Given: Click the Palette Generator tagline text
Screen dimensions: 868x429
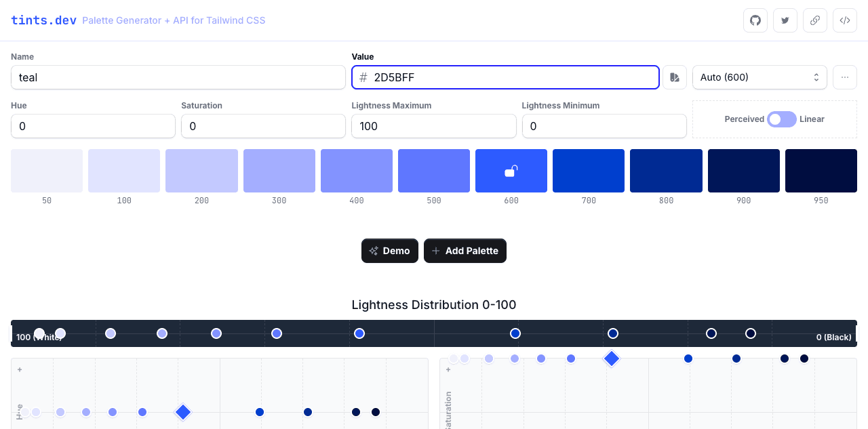Looking at the screenshot, I should pos(174,20).
